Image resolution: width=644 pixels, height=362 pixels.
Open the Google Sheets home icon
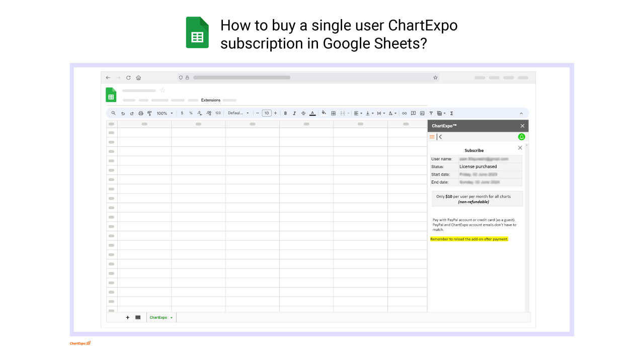click(111, 95)
